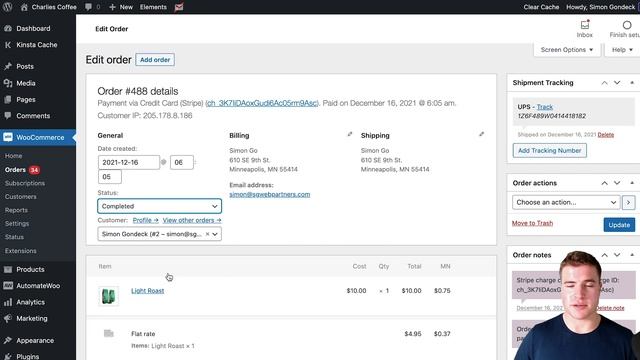Open Elements in admin bar
Image resolution: width=640 pixels, height=360 pixels.
[x=153, y=7]
